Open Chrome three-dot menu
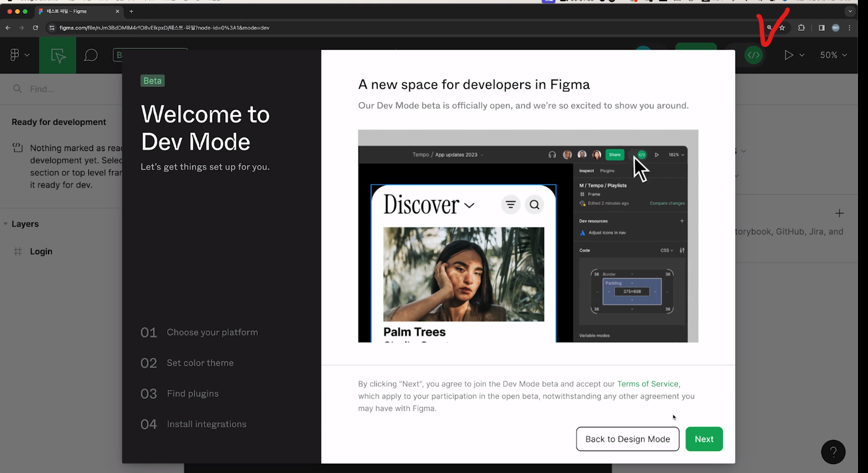 click(x=850, y=28)
